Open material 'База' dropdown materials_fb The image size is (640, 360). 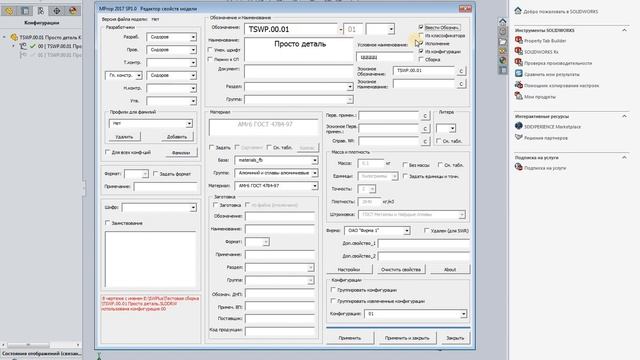click(315, 160)
